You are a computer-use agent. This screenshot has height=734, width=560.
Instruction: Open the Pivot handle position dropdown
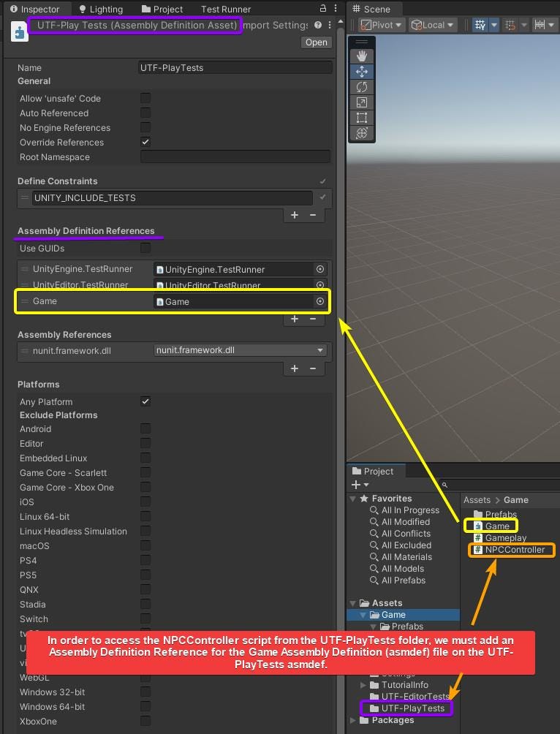click(382, 25)
